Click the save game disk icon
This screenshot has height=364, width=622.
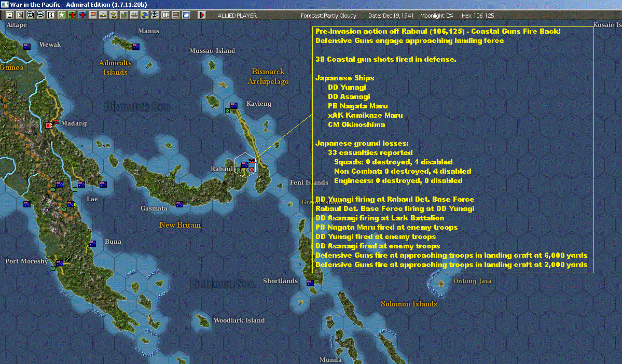coord(10,15)
